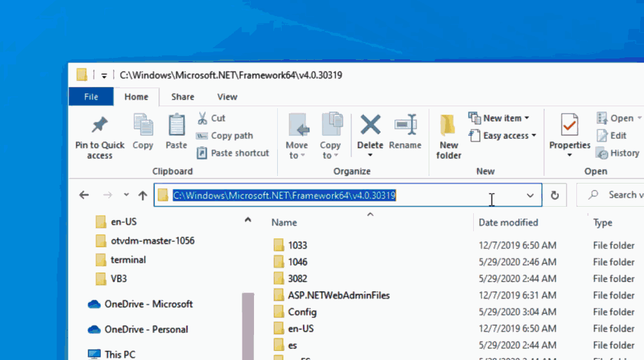The height and width of the screenshot is (360, 644).
Task: Open OneDrive - Microsoft
Action: 140,304
